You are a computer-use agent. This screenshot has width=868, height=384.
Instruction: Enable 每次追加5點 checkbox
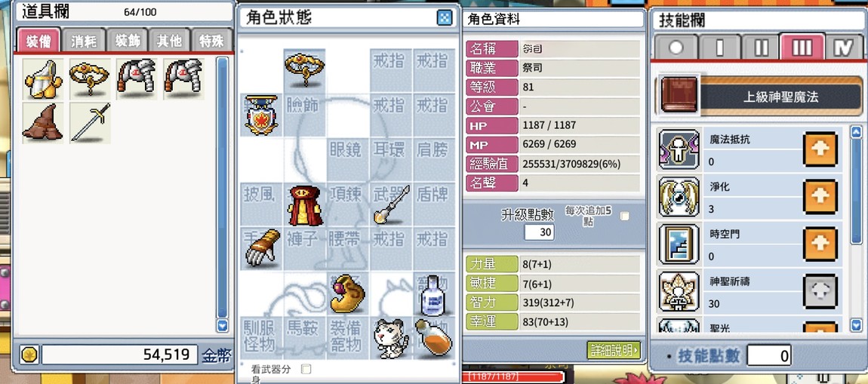click(x=624, y=217)
